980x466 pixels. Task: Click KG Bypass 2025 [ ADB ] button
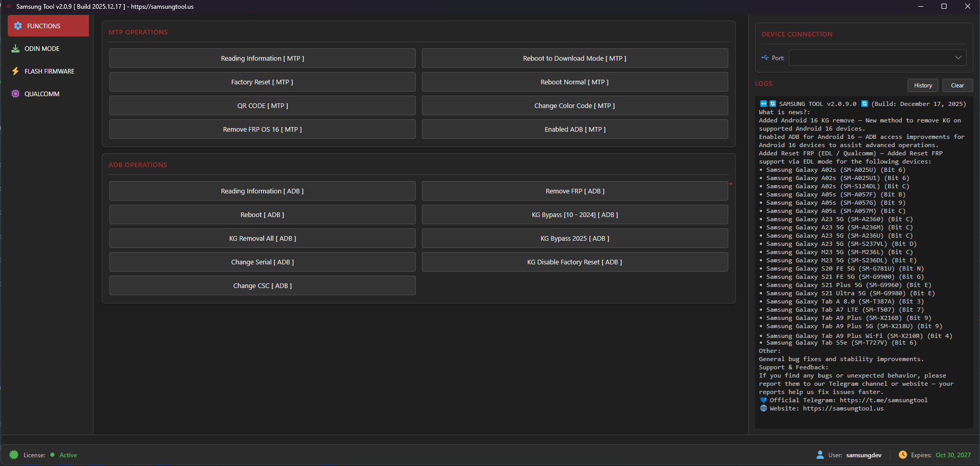tap(575, 238)
